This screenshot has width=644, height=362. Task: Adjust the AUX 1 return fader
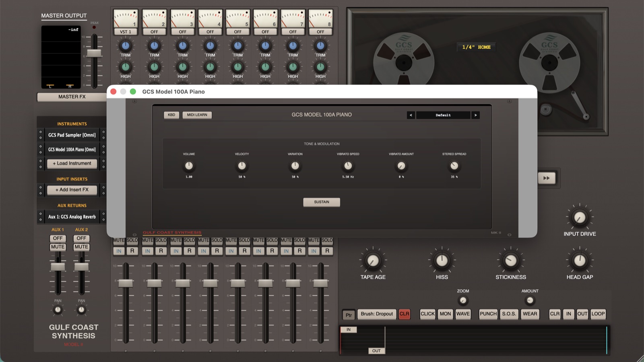tap(58, 266)
